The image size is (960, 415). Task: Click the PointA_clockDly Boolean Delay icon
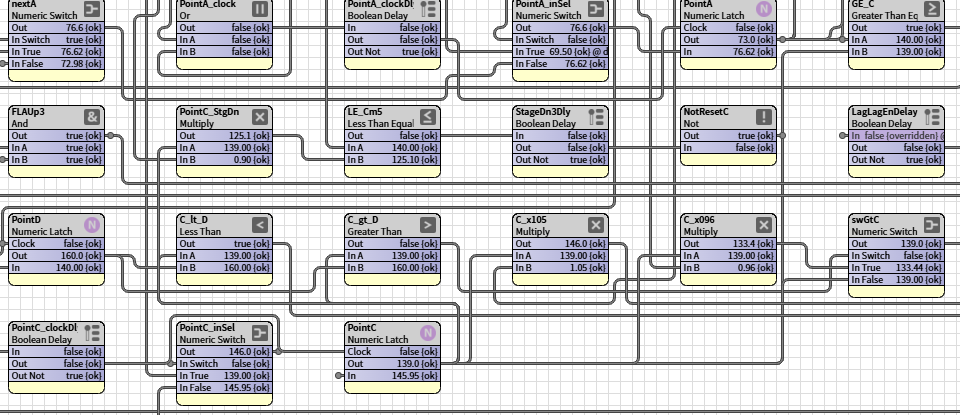[x=428, y=9]
